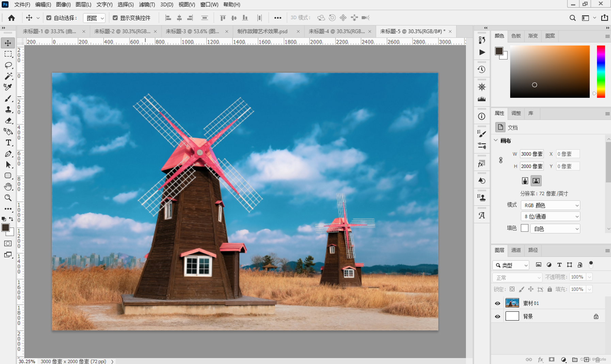This screenshot has height=364, width=611.
Task: Activate the Brush tool
Action: coord(8,98)
